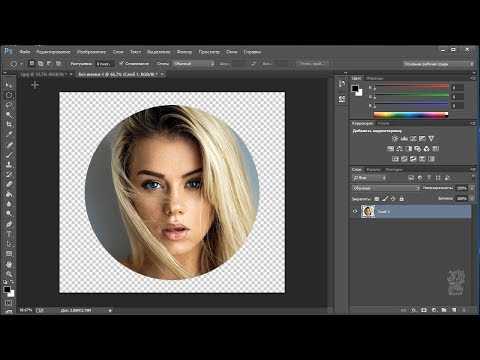
Task: Choose the Brightness/Contrast adjustment sun icon
Action: [x=395, y=138]
